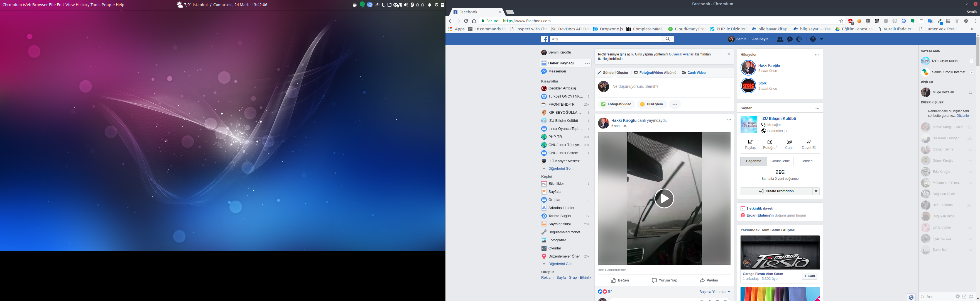Play the Hakkı Kıroğlu live video

click(664, 198)
